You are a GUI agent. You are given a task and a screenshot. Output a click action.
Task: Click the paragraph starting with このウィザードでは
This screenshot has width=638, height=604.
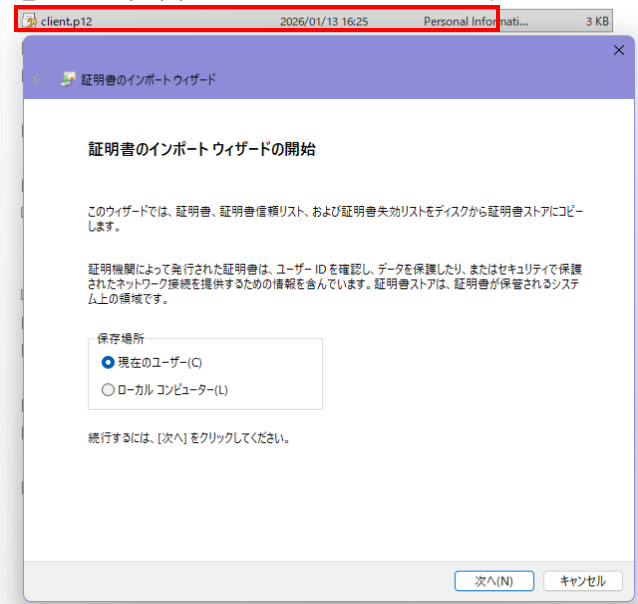334,220
